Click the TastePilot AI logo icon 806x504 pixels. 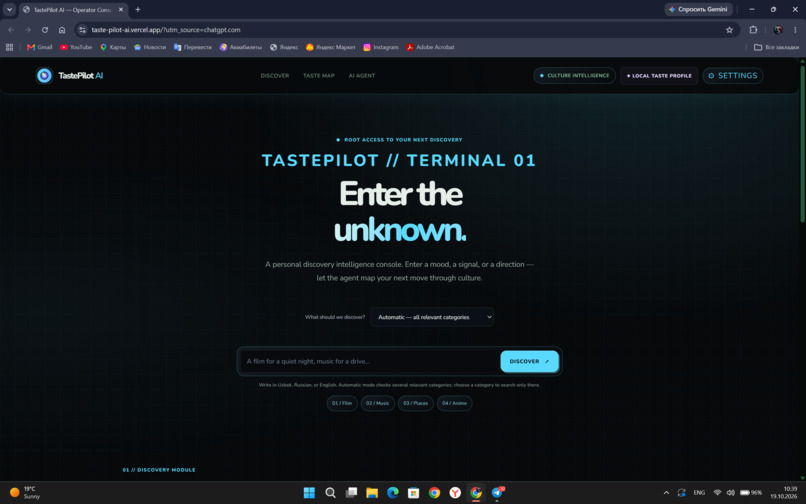pyautogui.click(x=44, y=76)
